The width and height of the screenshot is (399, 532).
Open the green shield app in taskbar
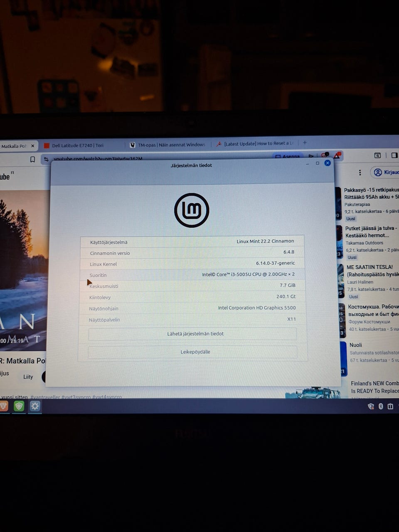19,406
